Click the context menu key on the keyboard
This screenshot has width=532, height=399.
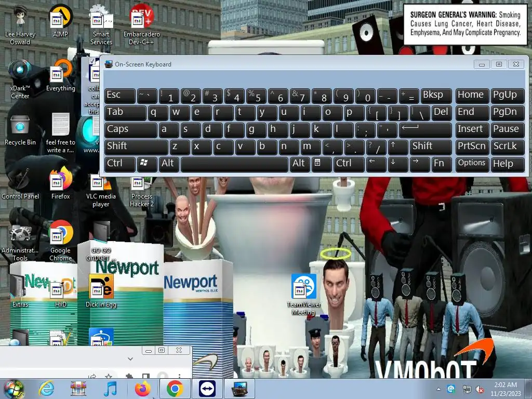pos(322,164)
